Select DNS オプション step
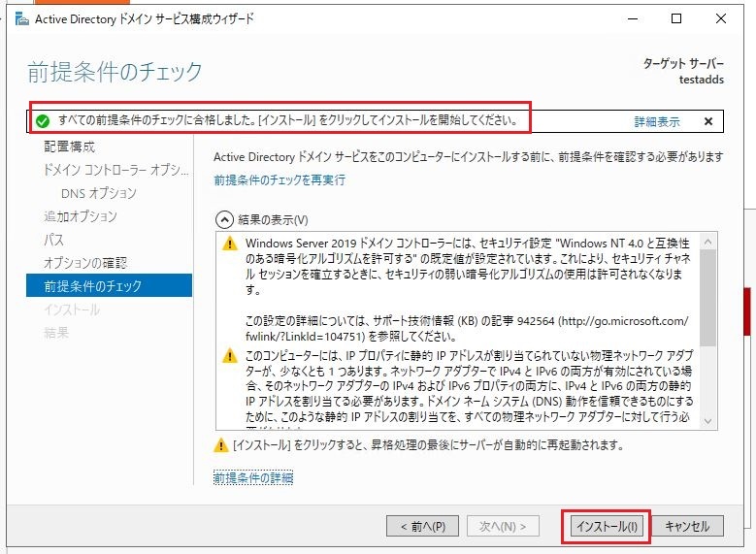This screenshot has width=756, height=554. (x=99, y=193)
